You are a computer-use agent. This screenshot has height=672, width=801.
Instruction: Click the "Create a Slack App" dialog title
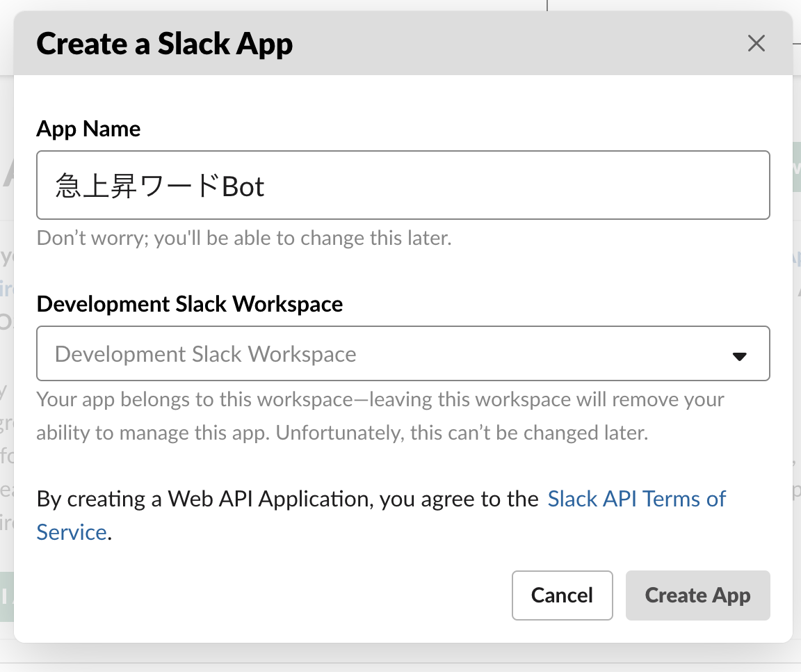[x=164, y=44]
